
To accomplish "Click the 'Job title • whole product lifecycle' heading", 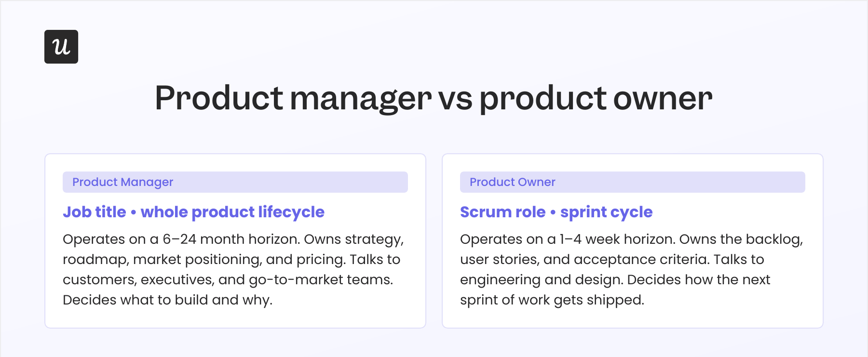I will click(193, 212).
